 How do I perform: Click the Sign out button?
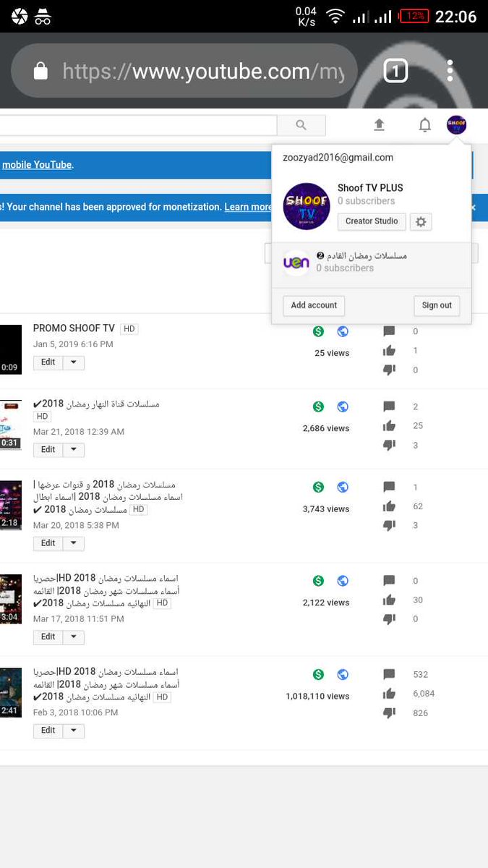click(437, 305)
